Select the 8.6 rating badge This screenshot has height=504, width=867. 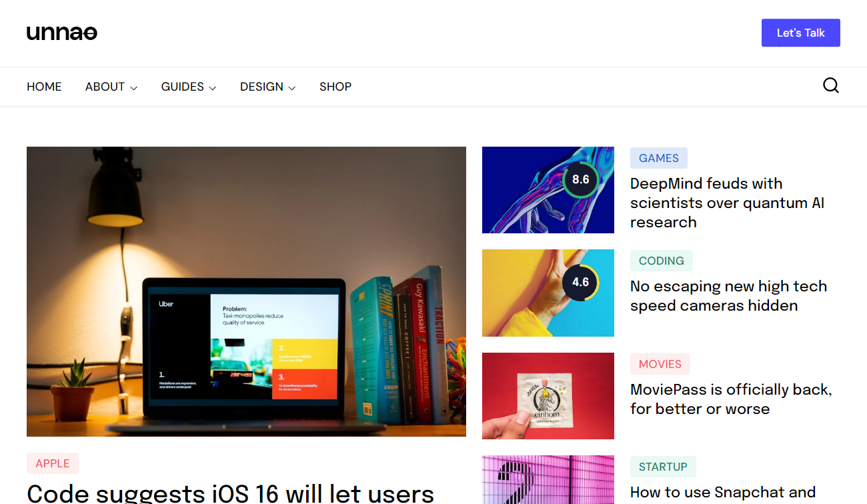point(581,179)
